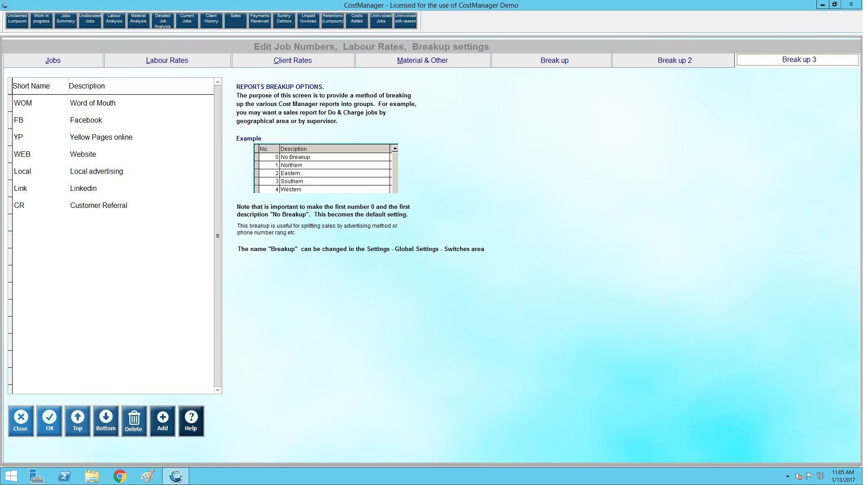Click the example table scroll-up arrow

click(395, 149)
